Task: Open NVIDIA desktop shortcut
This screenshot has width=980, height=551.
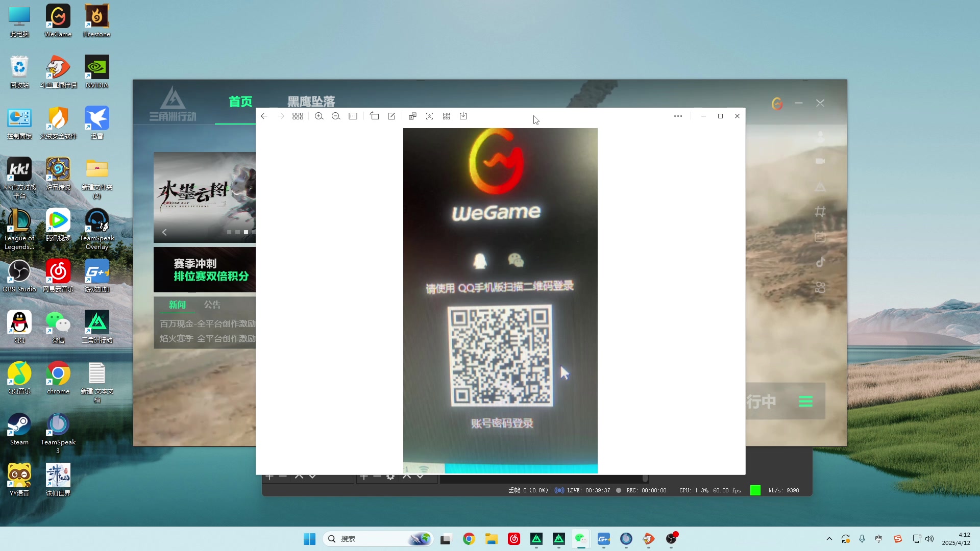Action: tap(97, 72)
